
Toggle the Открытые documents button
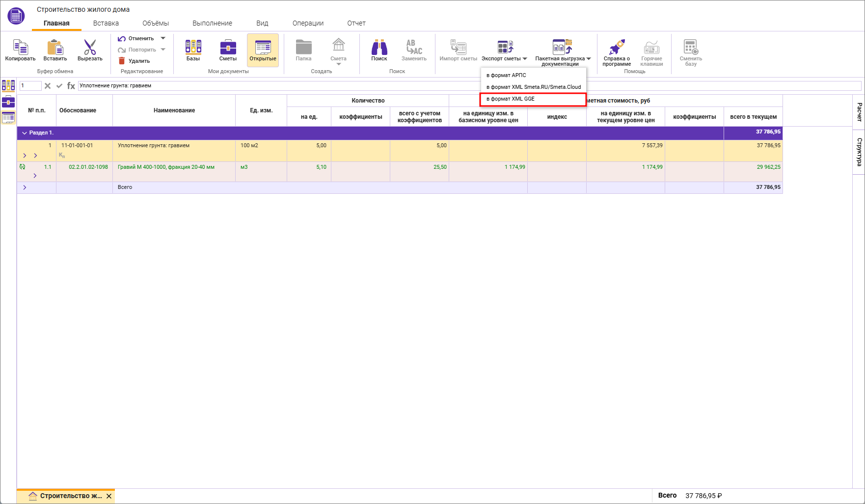tap(263, 50)
